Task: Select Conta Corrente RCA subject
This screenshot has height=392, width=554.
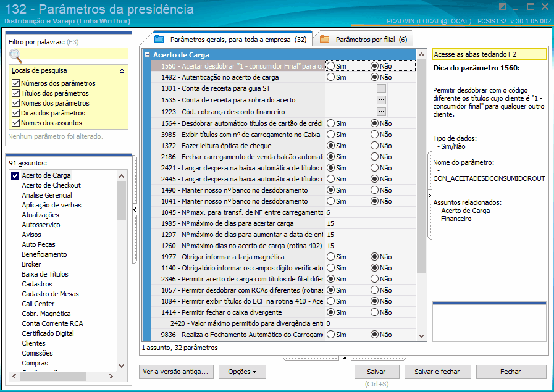Action: click(52, 323)
